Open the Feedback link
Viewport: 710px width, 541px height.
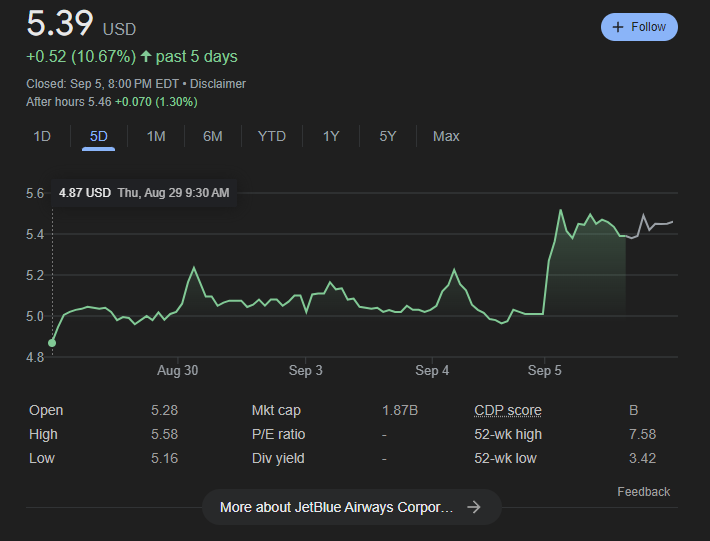643,492
